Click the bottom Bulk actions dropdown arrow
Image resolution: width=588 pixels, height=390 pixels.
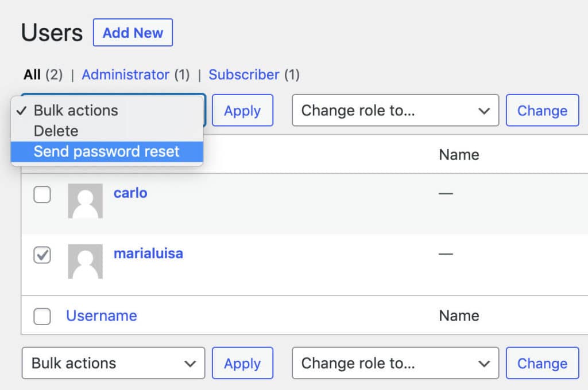(x=189, y=363)
